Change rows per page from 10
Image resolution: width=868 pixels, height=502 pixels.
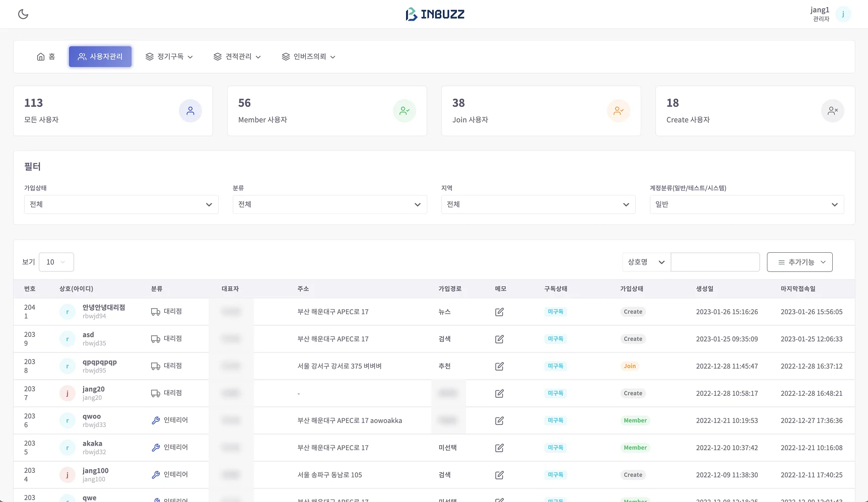tap(56, 262)
